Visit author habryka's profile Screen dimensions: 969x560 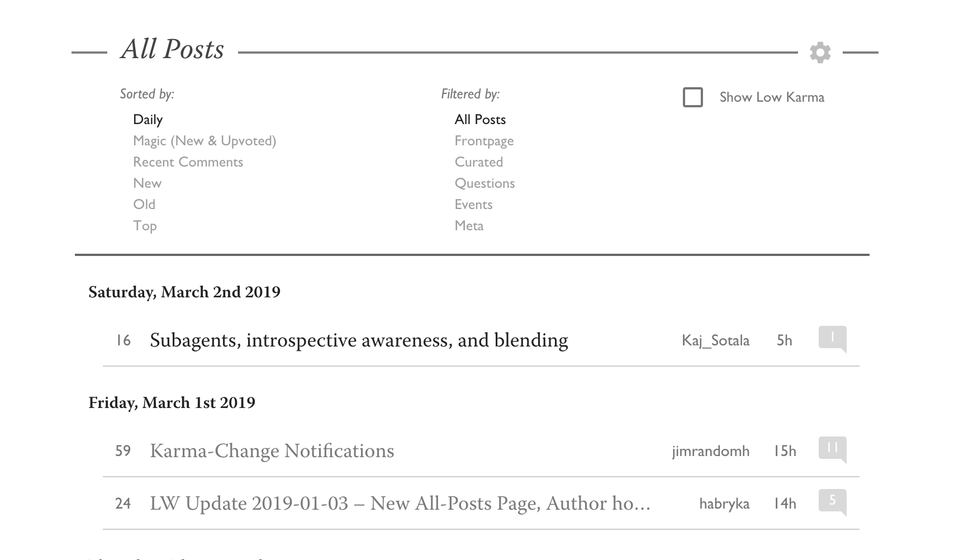[724, 504]
